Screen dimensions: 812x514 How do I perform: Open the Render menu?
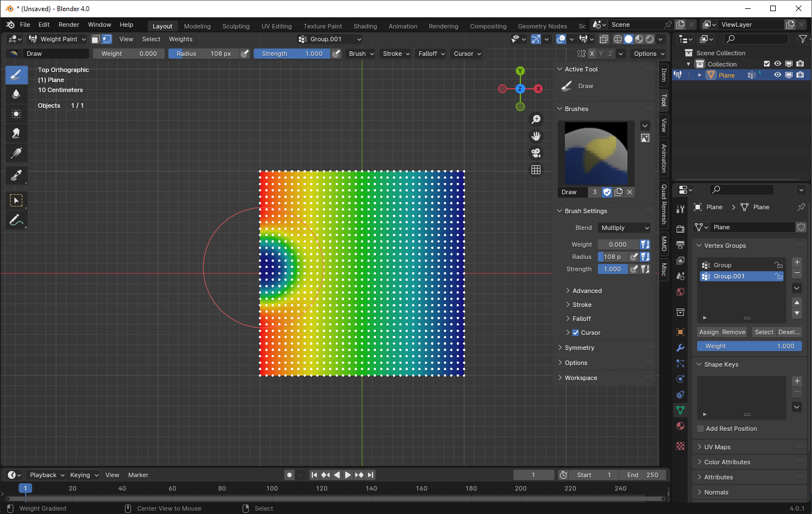coord(69,25)
